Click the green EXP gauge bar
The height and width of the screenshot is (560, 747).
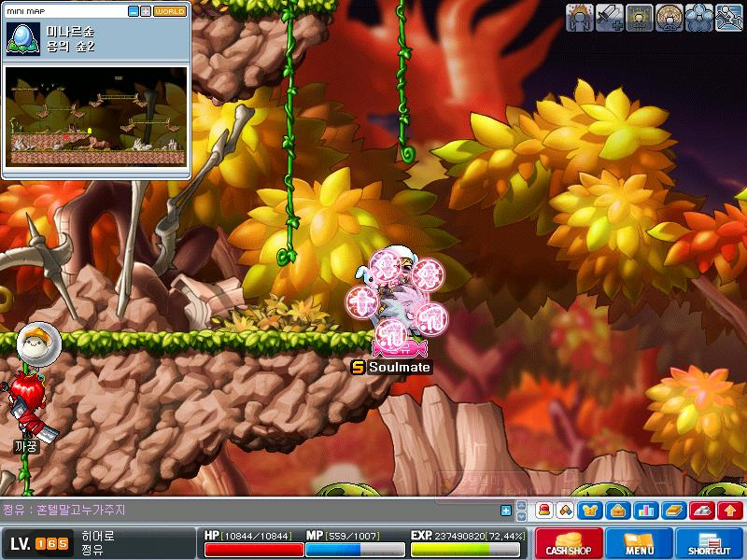pos(465,550)
